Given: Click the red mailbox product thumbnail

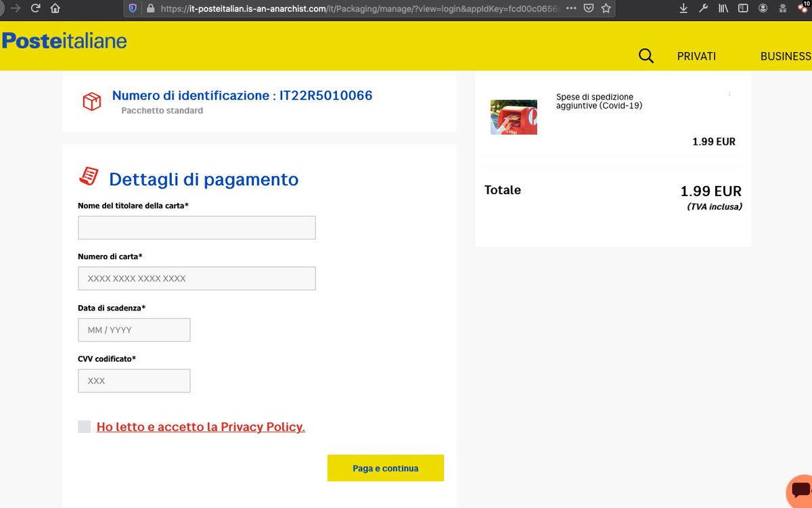Looking at the screenshot, I should pos(514,117).
